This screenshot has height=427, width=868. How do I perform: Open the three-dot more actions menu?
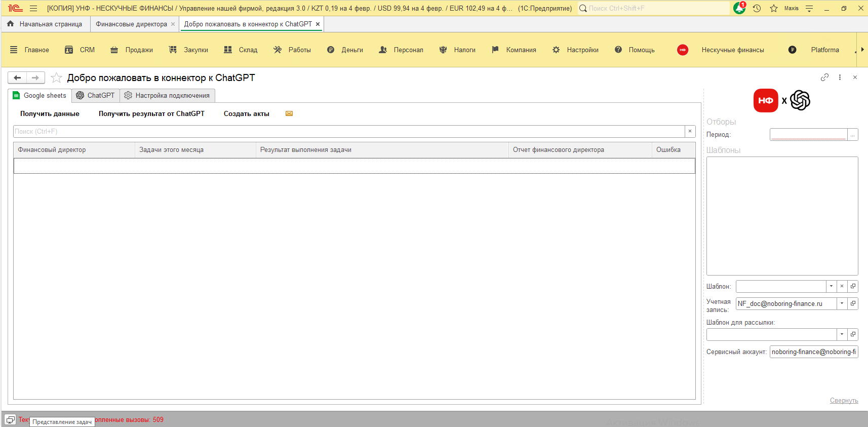tap(840, 77)
